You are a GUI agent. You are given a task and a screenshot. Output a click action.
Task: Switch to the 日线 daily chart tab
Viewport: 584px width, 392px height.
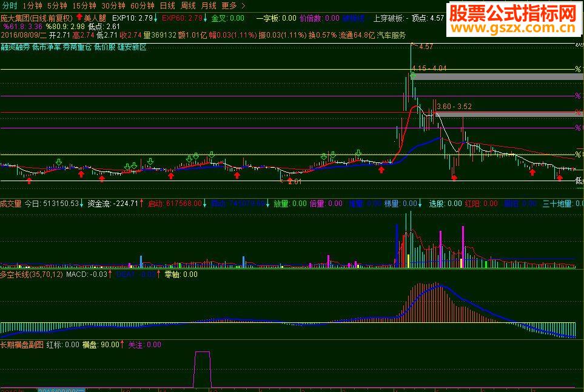click(x=167, y=5)
